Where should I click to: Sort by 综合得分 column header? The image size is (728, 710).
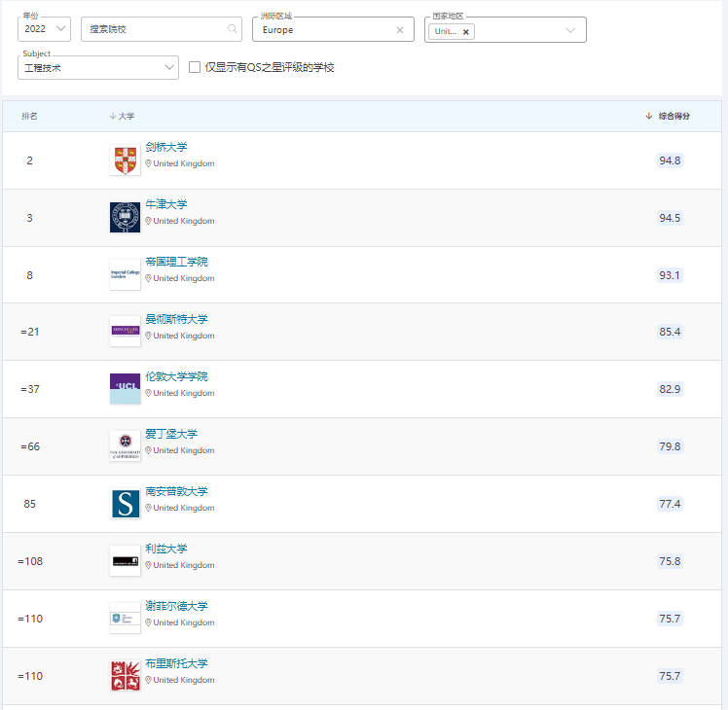click(x=673, y=116)
